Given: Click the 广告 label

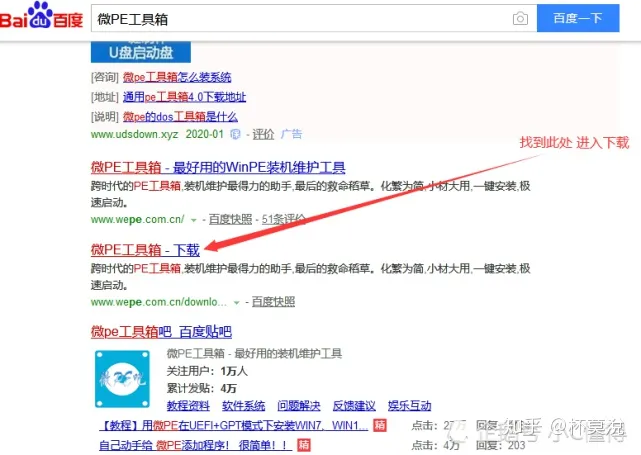Looking at the screenshot, I should click(x=291, y=134).
